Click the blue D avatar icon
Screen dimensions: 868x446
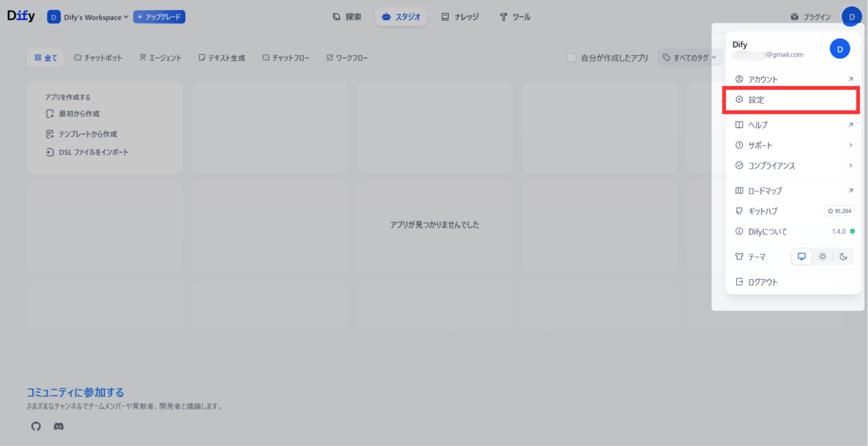point(851,17)
